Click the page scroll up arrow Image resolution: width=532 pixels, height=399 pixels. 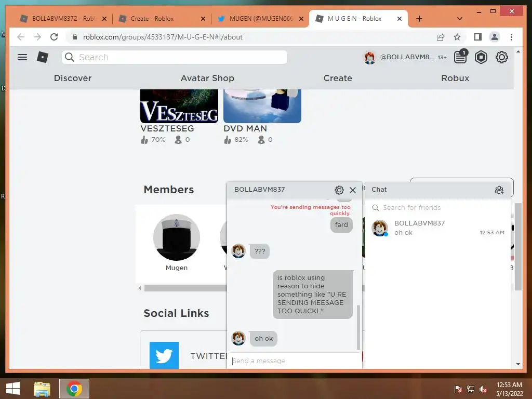pyautogui.click(x=518, y=52)
